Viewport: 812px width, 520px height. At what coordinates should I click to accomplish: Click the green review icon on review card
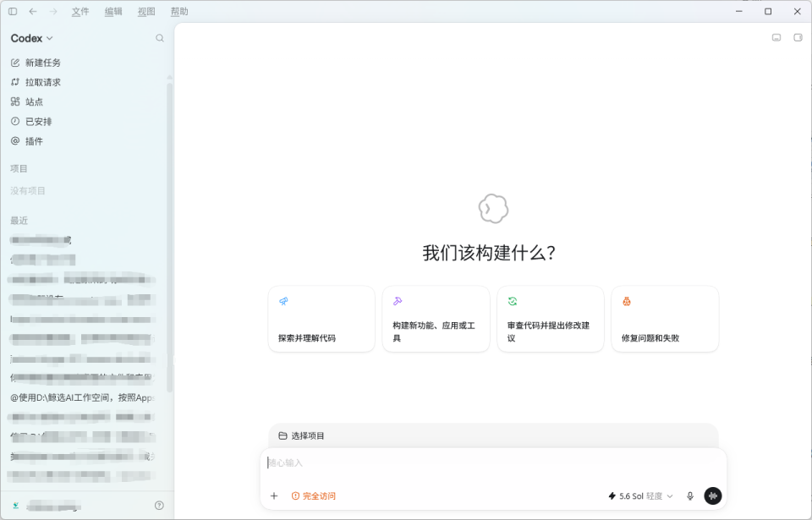(x=513, y=302)
